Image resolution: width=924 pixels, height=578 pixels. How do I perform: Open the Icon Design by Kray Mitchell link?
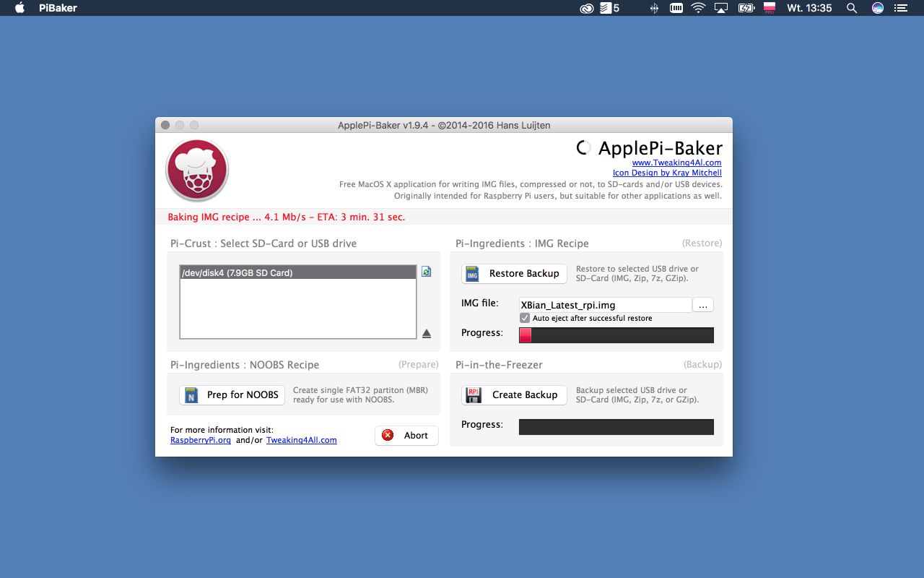(667, 173)
